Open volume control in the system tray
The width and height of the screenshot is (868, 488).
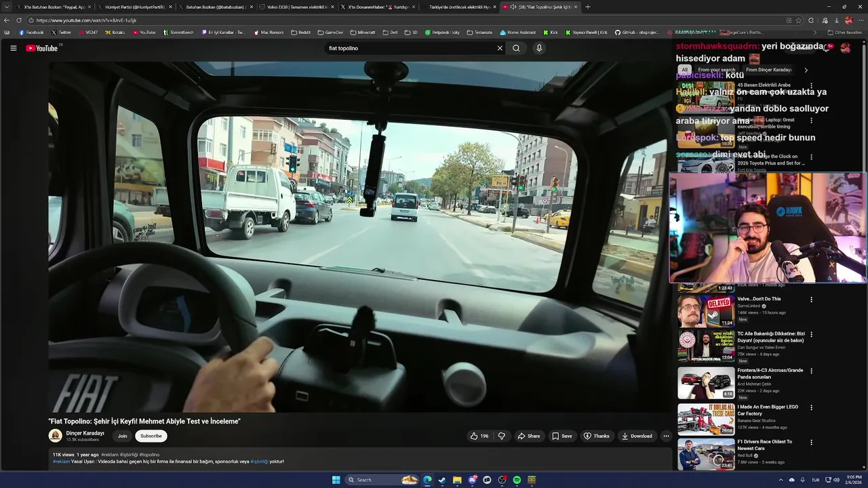pos(835,480)
